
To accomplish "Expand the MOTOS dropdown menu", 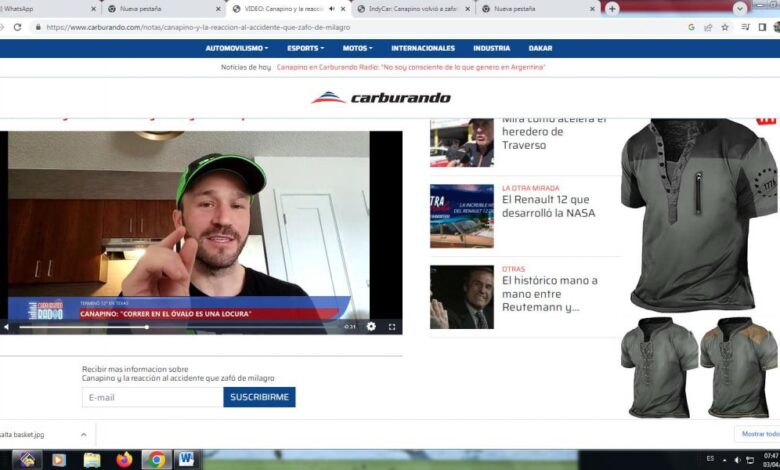I will 357,48.
